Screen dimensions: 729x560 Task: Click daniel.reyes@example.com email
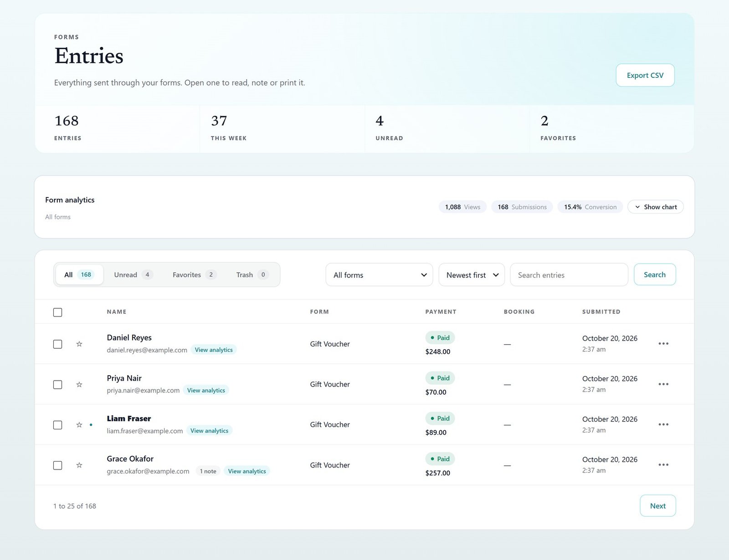click(147, 350)
